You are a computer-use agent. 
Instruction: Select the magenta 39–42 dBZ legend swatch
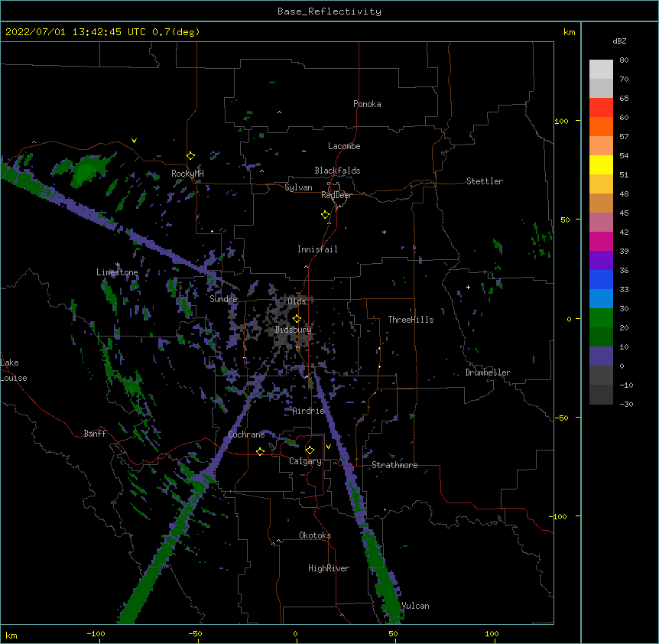coord(601,241)
